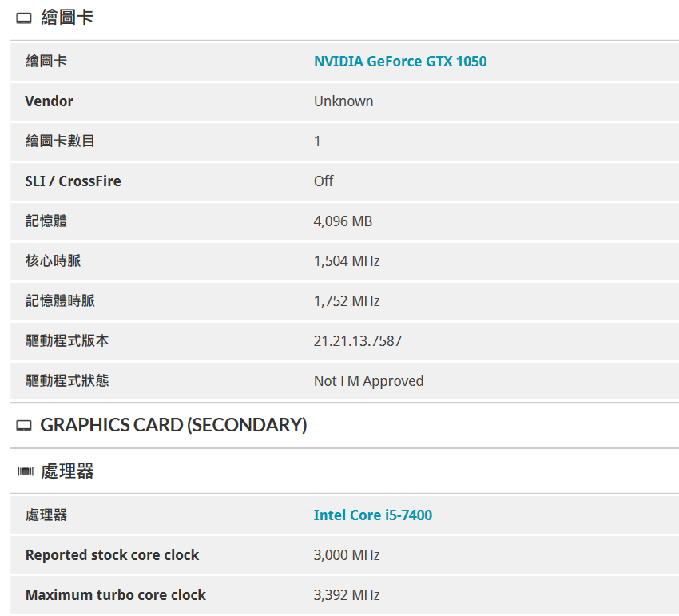Select the GRAPHICS CARD (SECONDARY) section heading
Screen dimensions: 679x616
[x=173, y=425]
